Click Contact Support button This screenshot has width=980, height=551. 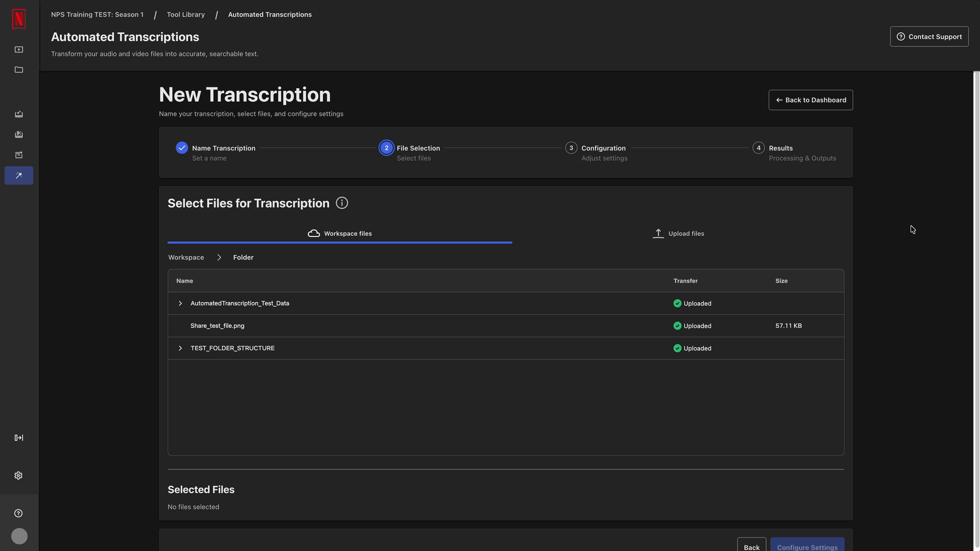coord(929,37)
